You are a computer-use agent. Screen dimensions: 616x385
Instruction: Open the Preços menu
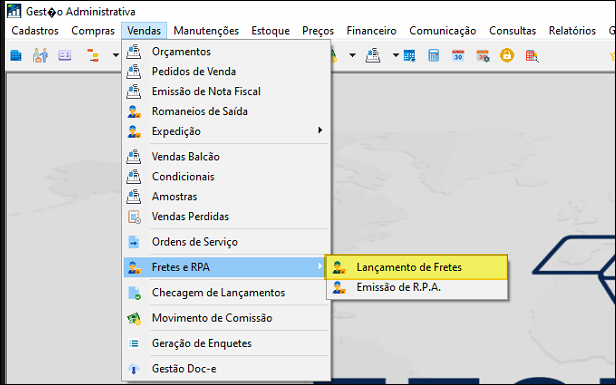[318, 31]
